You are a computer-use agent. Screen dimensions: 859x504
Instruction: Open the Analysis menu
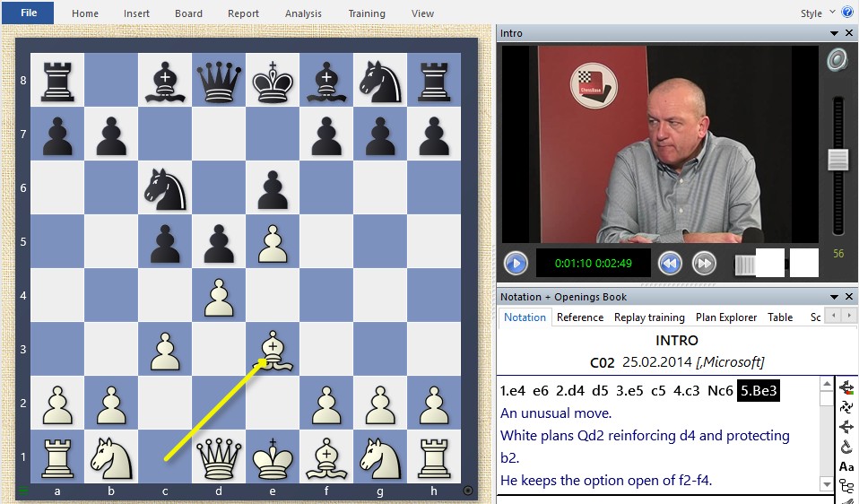(x=303, y=13)
